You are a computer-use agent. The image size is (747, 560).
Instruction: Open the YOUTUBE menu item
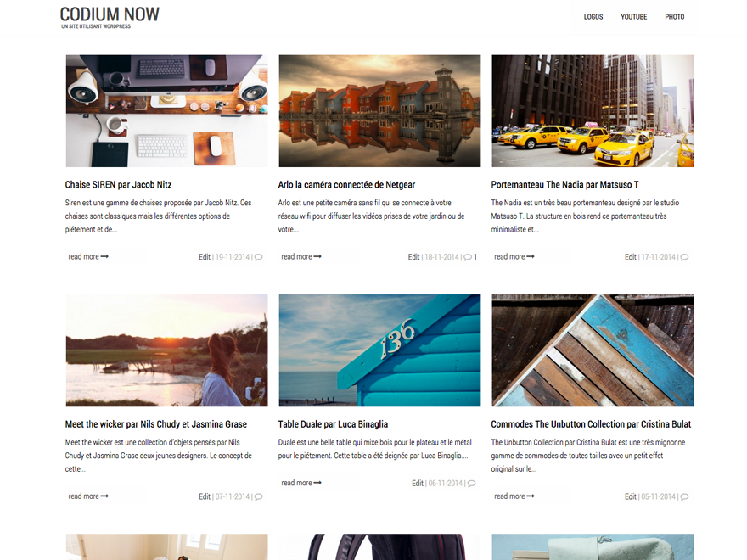click(633, 16)
